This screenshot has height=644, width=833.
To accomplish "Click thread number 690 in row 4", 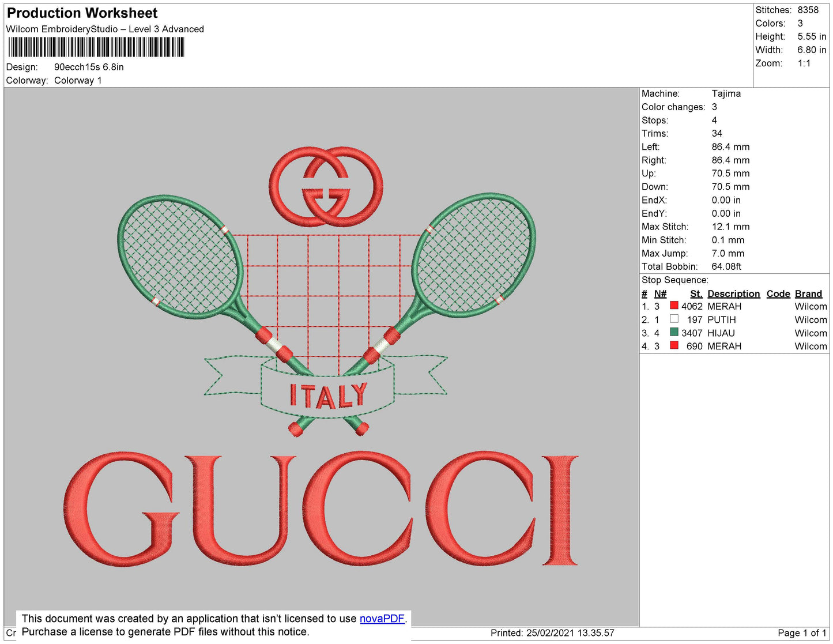I will click(x=694, y=346).
